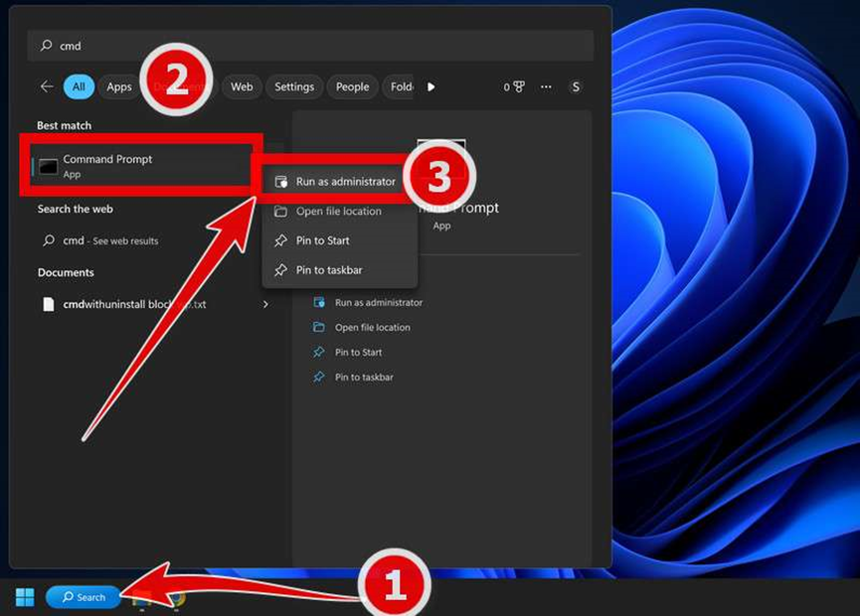This screenshot has height=616, width=860.
Task: Choose Run as administrator in context menu
Action: (x=339, y=182)
